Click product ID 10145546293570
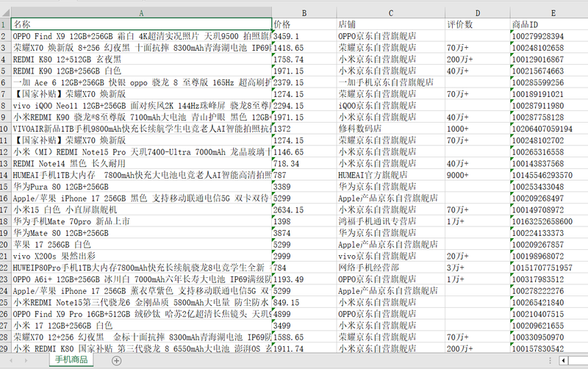Image resolution: width=588 pixels, height=369 pixels. pos(549,175)
